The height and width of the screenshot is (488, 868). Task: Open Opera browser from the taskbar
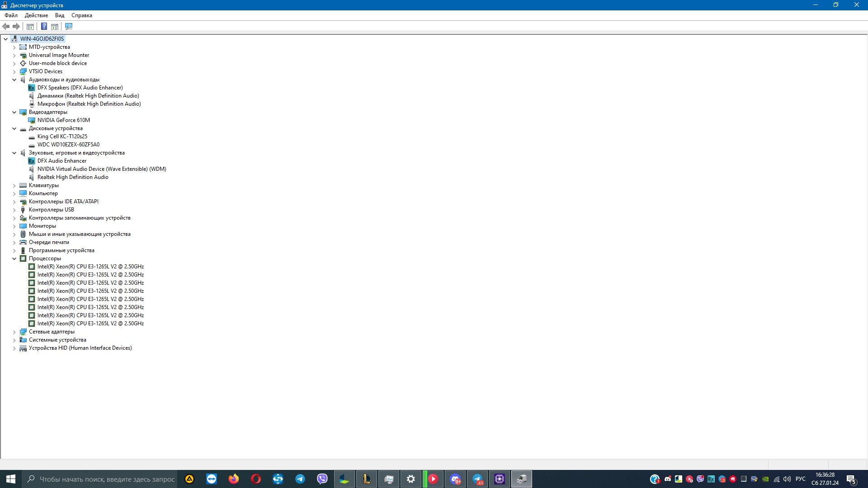click(256, 479)
